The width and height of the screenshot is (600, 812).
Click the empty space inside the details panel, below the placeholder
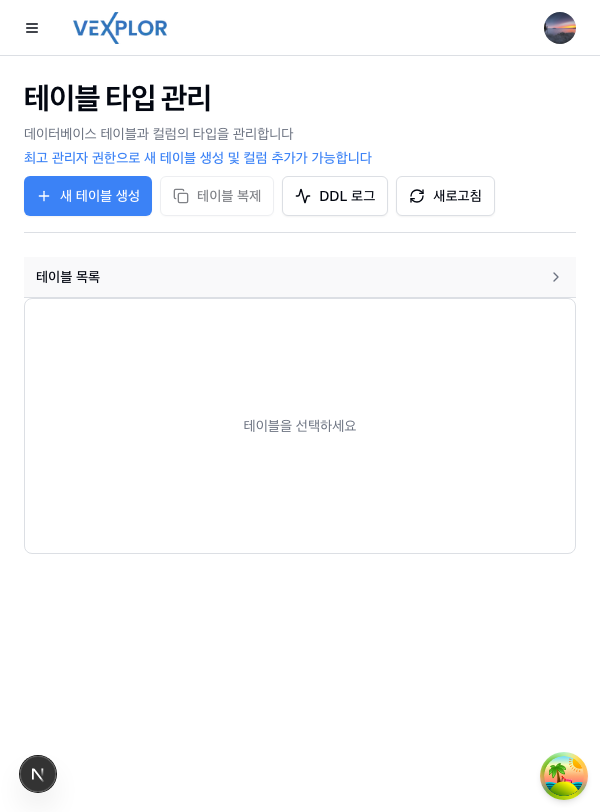click(300, 500)
